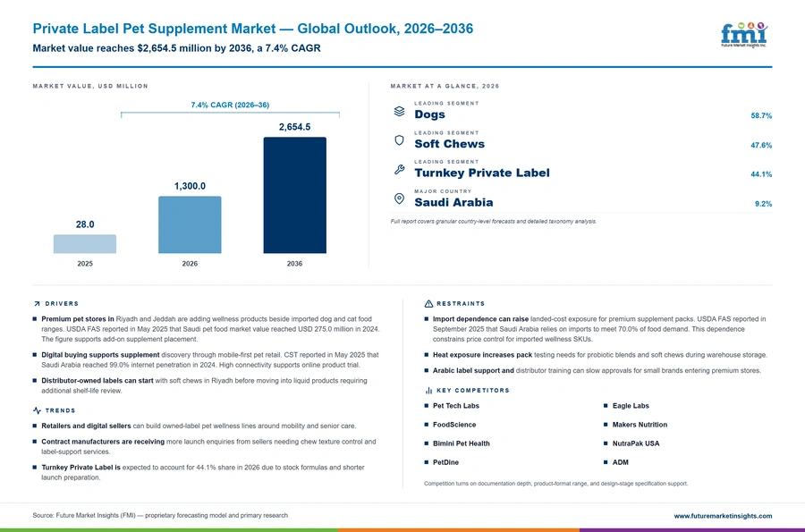Click the warning triangle icon next to Restraints
This screenshot has width=805, height=532.
tap(428, 304)
